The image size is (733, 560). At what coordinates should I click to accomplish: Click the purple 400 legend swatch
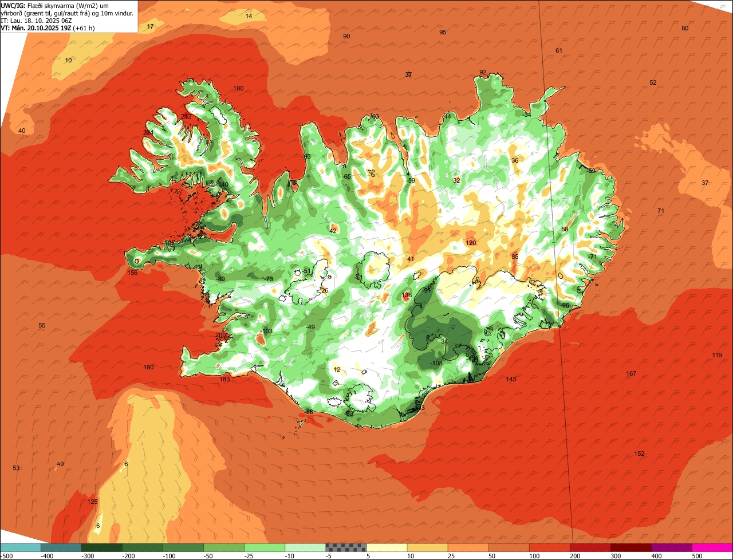pos(671,547)
